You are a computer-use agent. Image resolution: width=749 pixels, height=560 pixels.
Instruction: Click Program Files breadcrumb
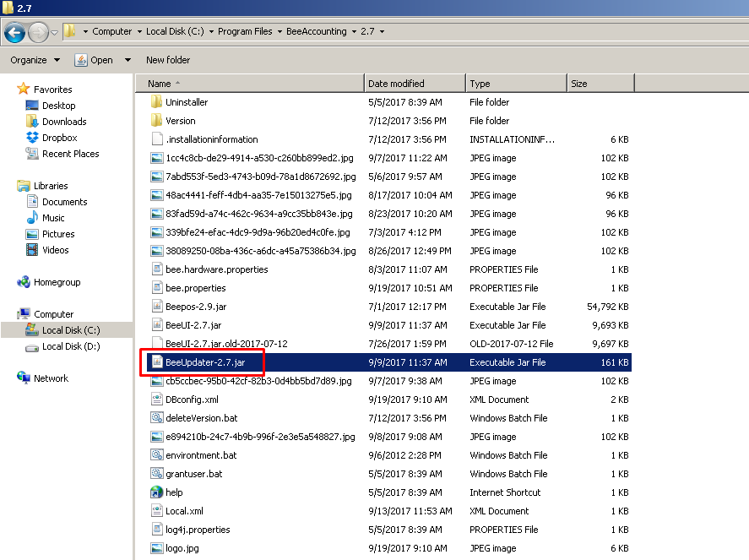click(x=245, y=31)
